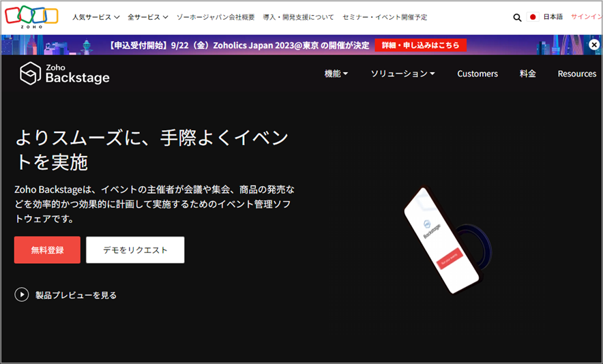Open ゾーホージャパン会社概要 page
Screen dimensions: 603x364
click(x=216, y=17)
